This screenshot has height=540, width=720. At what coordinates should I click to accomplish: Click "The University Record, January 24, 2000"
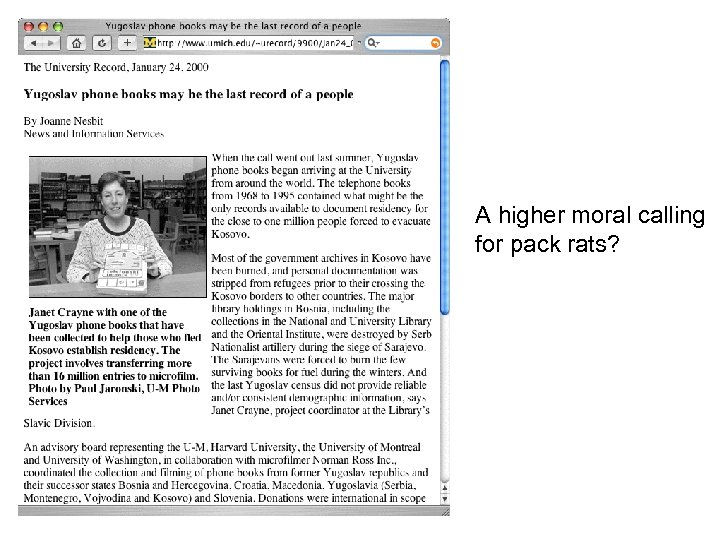(116, 68)
